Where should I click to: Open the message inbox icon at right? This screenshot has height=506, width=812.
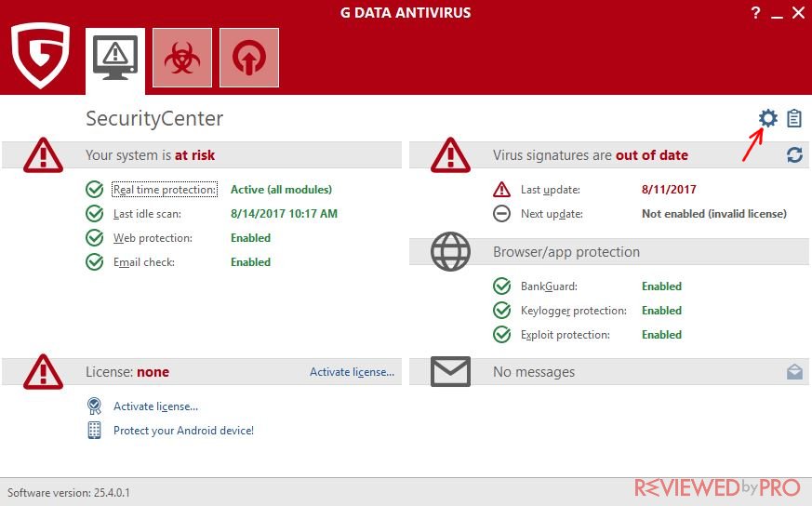point(794,372)
